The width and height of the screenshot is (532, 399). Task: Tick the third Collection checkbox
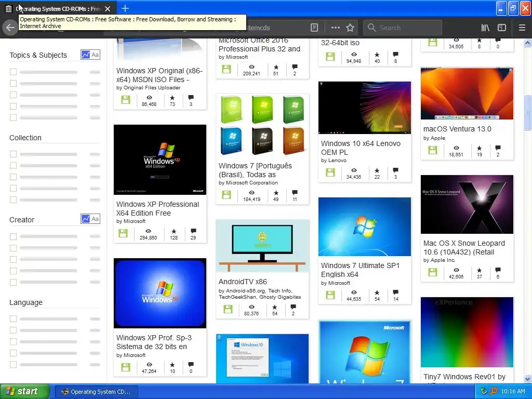(x=13, y=177)
